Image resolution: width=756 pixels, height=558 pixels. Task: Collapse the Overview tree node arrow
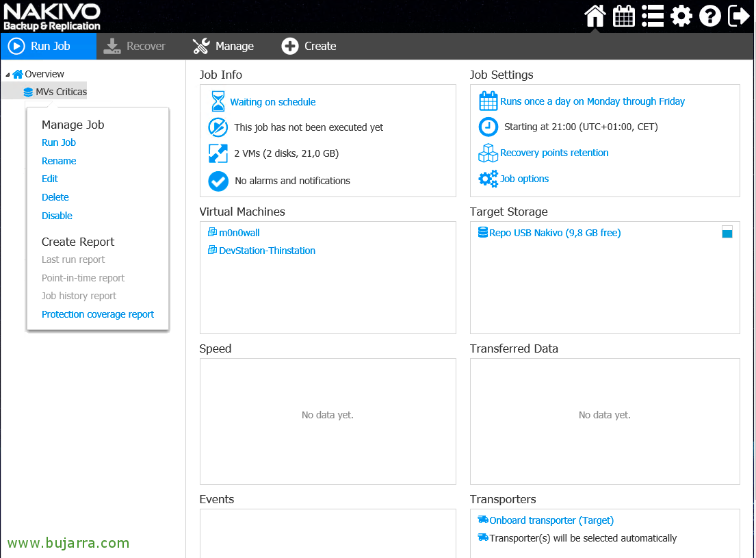pos(8,75)
